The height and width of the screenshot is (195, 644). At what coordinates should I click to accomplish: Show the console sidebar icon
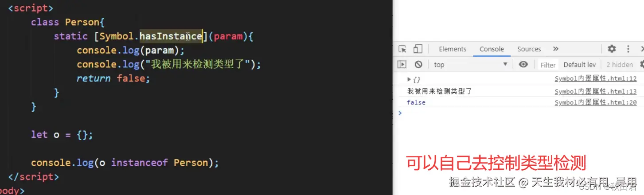coord(402,64)
